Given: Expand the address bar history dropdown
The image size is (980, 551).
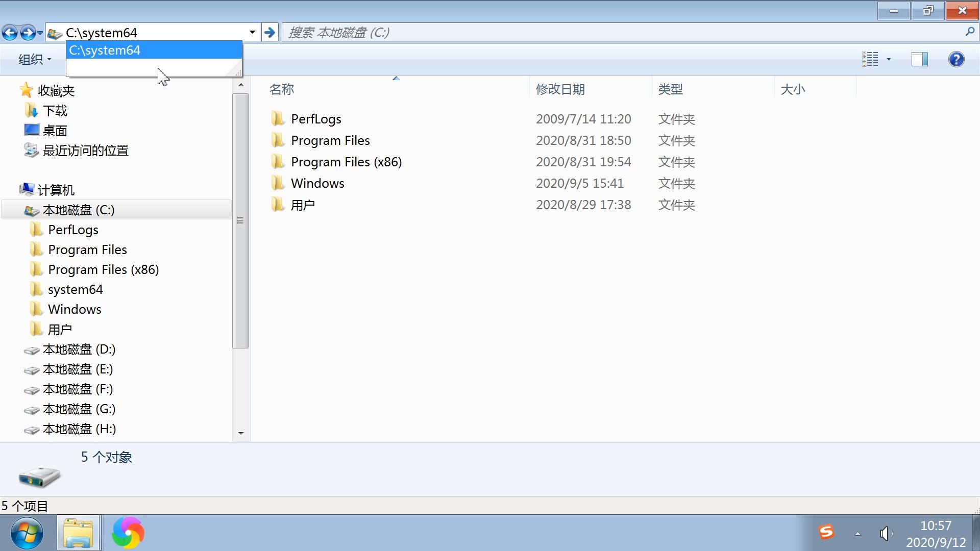Looking at the screenshot, I should (x=252, y=33).
